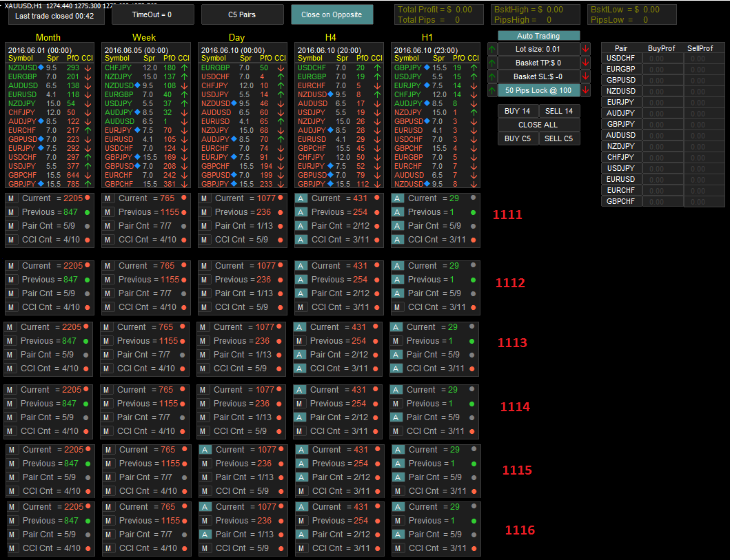
Task: Click CCI arrow on USDCHF row in H4 table
Action: point(377,68)
